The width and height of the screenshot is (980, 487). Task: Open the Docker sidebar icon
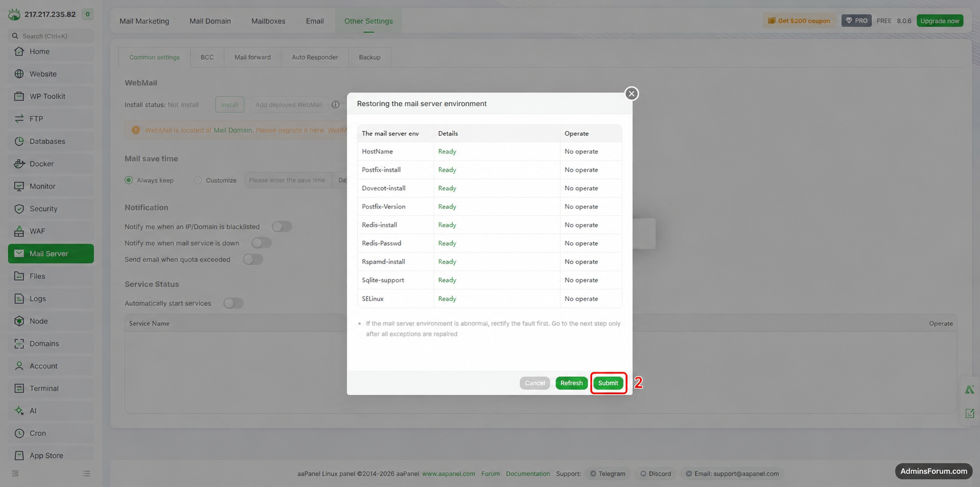coord(19,164)
